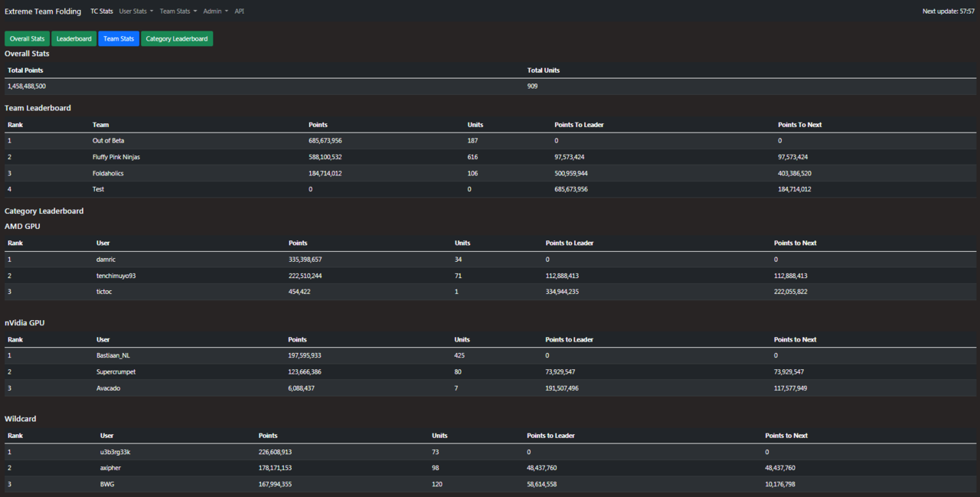Screen dimensions: 980x497
Task: Open the Admin dropdown menu
Action: coord(215,11)
